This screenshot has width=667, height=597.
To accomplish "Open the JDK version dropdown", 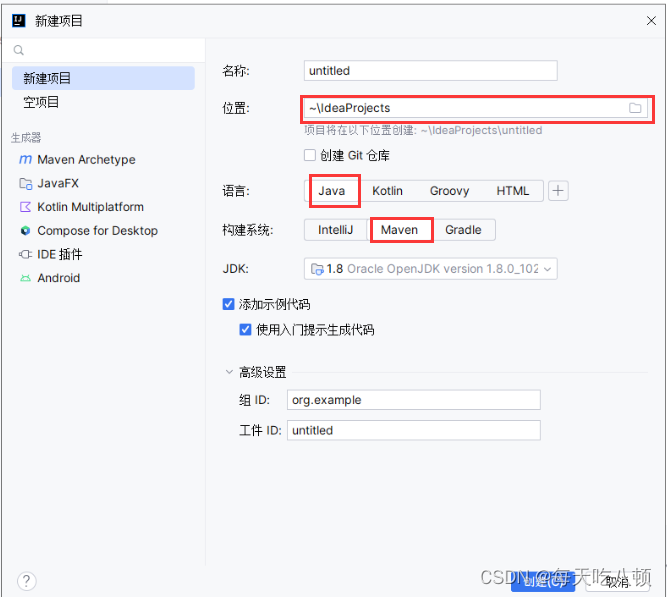I will point(430,269).
